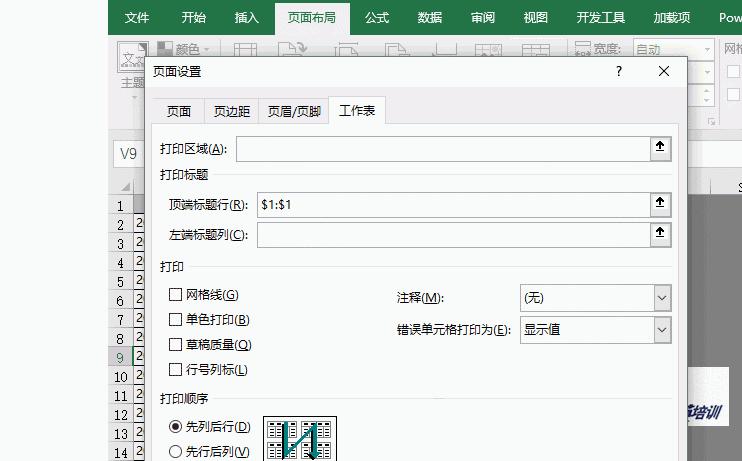Enable the 草稿质量 checkbox

coord(176,345)
